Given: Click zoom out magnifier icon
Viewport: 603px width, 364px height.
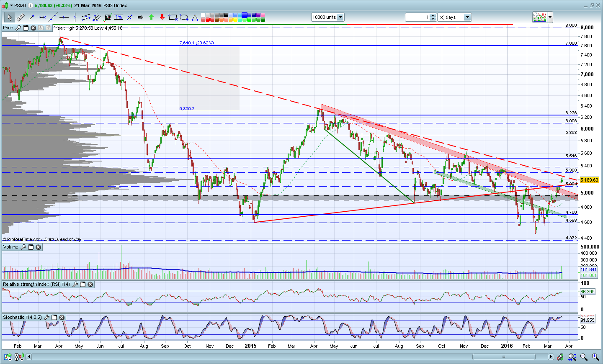Looking at the screenshot, I should point(584,357).
